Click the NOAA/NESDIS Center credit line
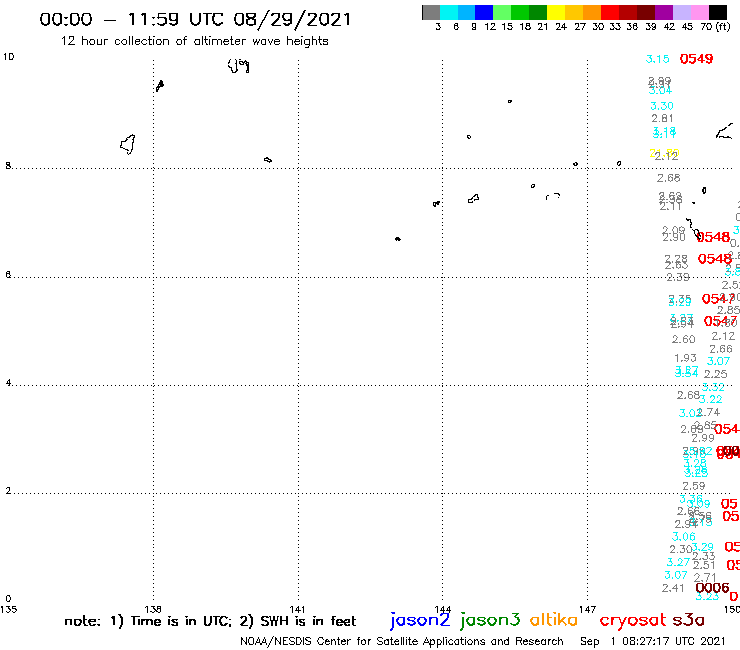740x650 pixels. [x=402, y=641]
